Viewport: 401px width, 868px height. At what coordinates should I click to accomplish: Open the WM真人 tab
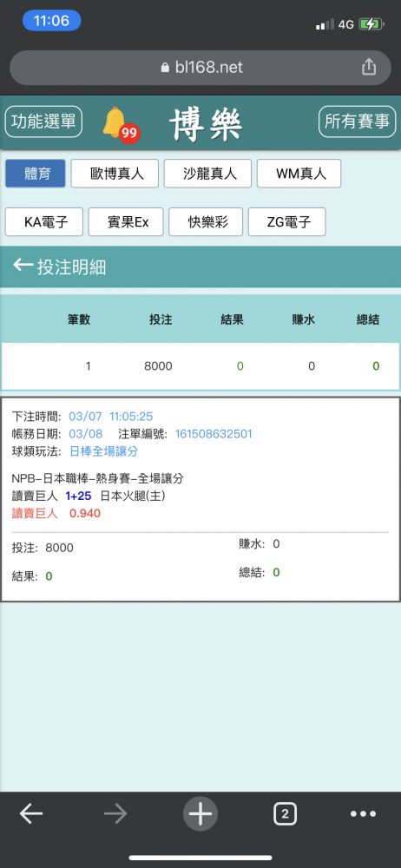299,174
